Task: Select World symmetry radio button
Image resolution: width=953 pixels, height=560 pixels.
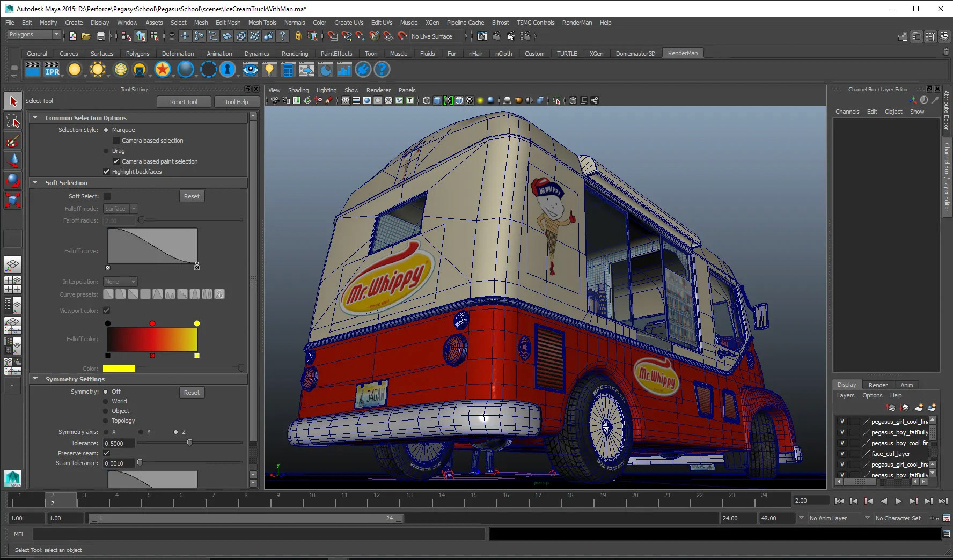Action: tap(106, 401)
